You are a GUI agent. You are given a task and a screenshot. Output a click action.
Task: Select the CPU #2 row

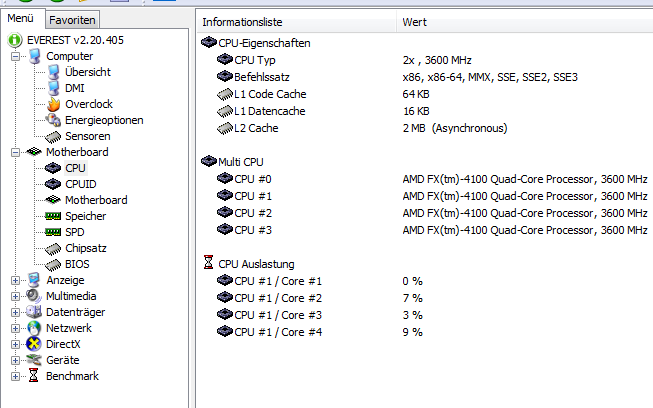[425, 213]
